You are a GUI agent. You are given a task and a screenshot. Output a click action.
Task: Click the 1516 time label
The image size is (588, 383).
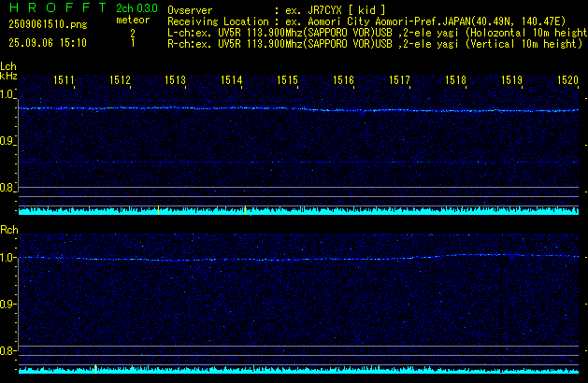click(343, 80)
